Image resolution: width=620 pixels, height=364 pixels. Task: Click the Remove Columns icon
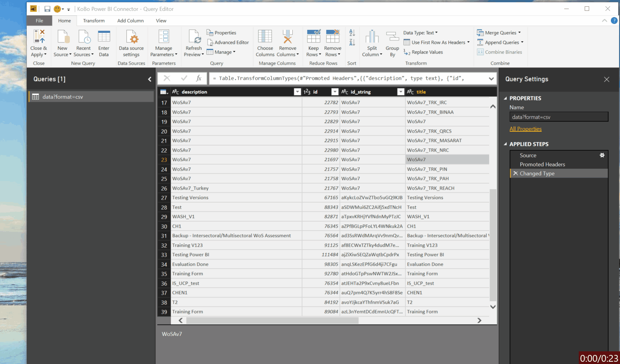pos(287,37)
